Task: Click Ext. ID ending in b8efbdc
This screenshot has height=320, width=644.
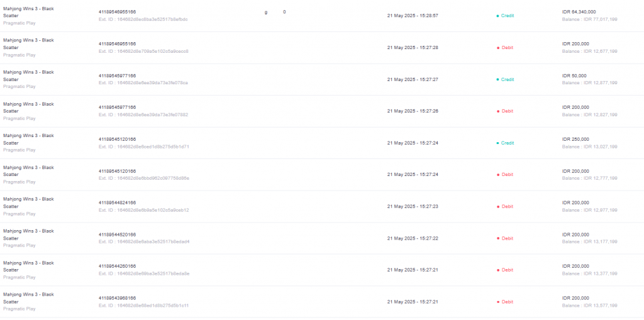Action: 143,19
